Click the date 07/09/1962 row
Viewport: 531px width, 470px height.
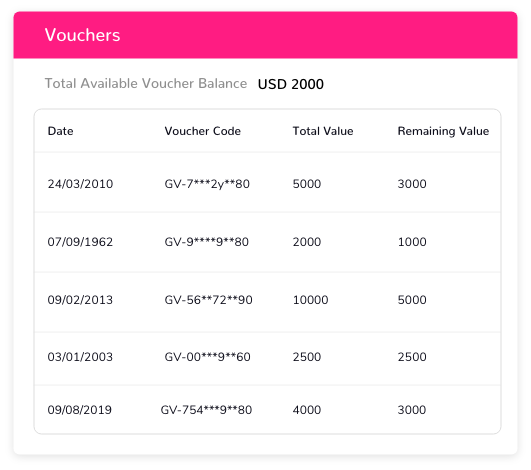(268, 242)
